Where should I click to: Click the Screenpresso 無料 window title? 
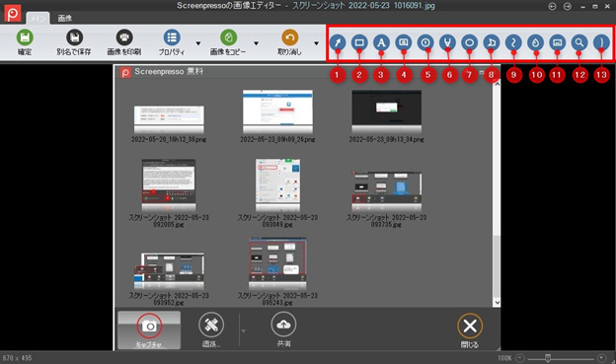tap(169, 71)
